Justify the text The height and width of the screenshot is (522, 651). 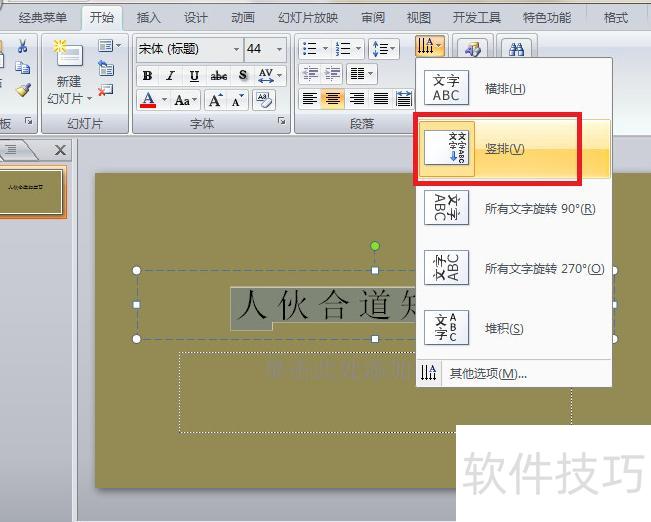[x=381, y=99]
